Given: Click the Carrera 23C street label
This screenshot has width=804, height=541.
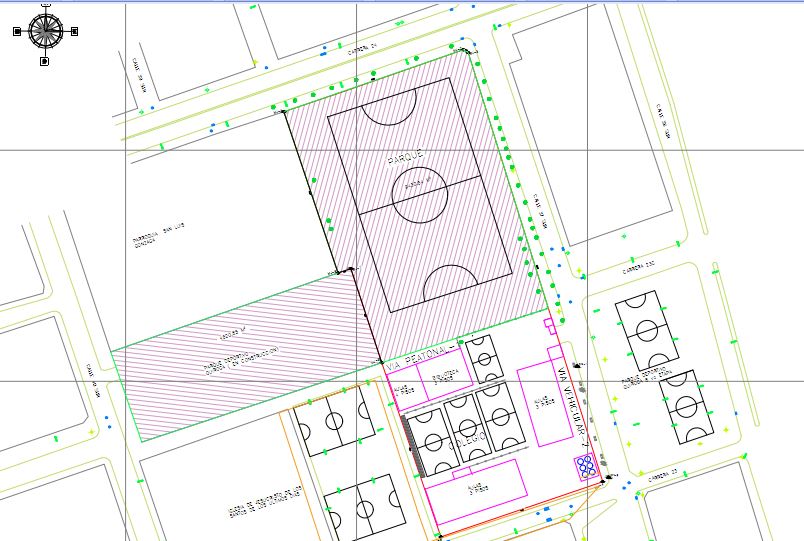Looking at the screenshot, I should coord(637,267).
